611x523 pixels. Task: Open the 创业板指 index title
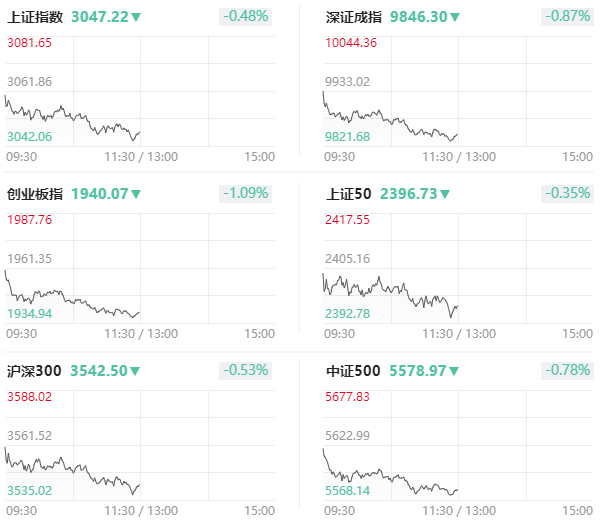[35, 194]
